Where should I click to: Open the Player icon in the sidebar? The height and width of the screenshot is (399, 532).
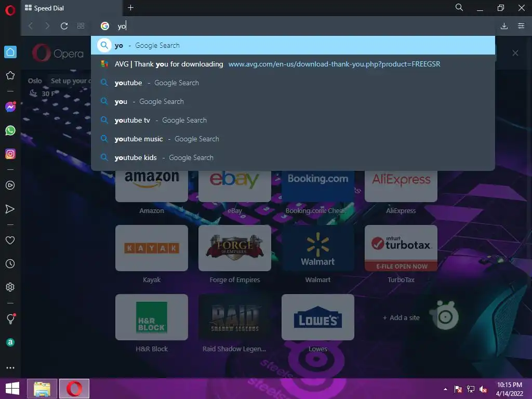(x=10, y=185)
